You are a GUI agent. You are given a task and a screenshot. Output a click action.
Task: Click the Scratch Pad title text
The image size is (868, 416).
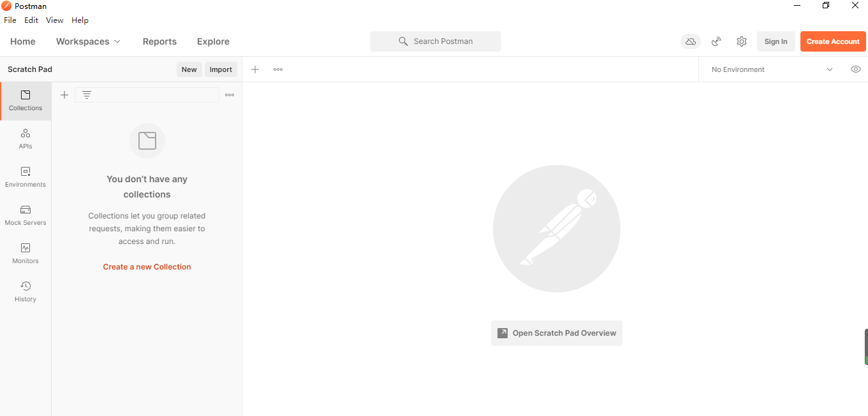coord(30,69)
